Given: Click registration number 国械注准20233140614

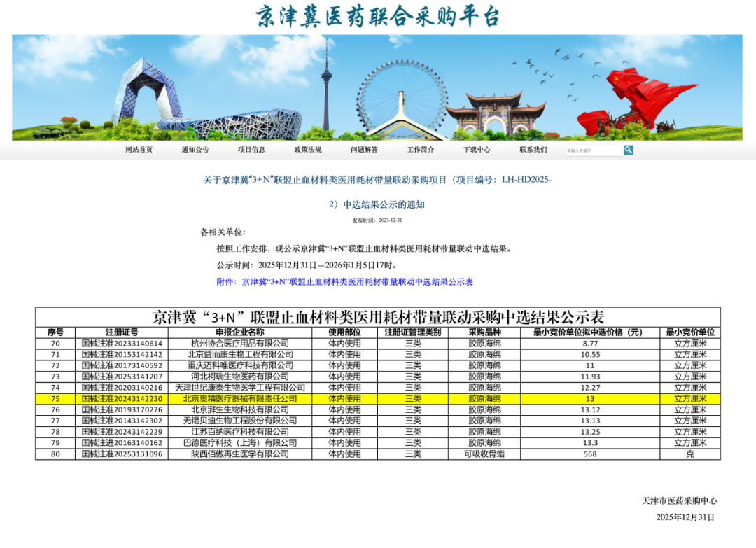Looking at the screenshot, I should (x=122, y=344).
